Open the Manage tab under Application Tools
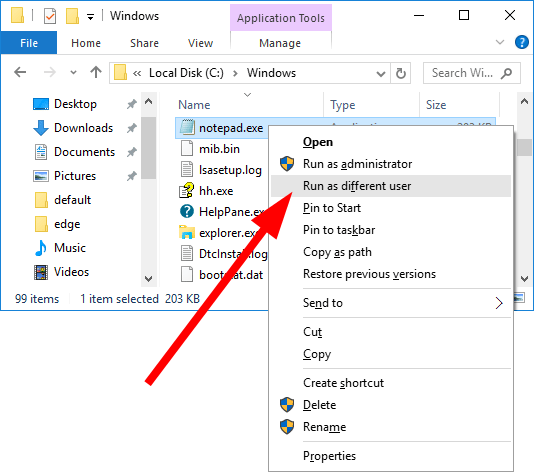This screenshot has height=472, width=534. (x=280, y=43)
